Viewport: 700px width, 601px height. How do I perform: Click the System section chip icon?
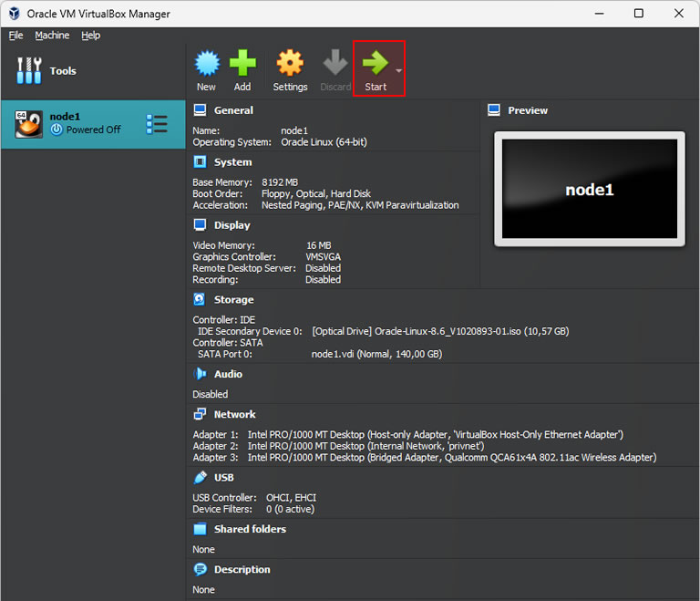pyautogui.click(x=200, y=161)
